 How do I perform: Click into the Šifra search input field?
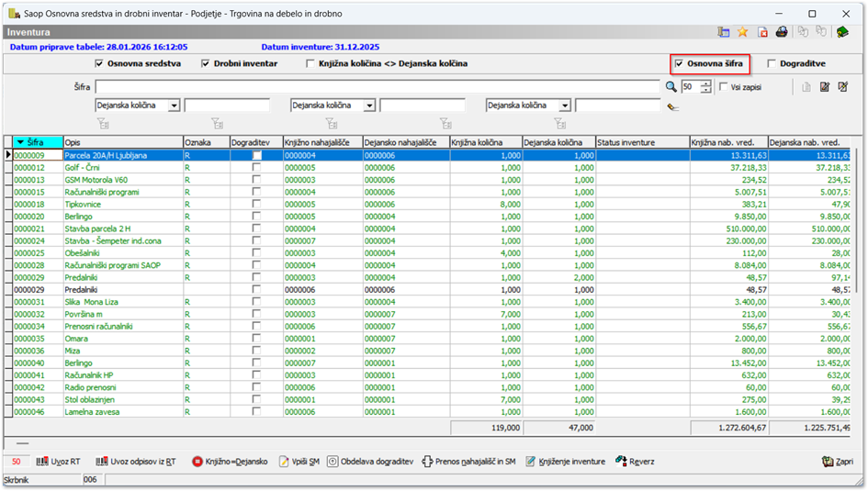point(378,87)
